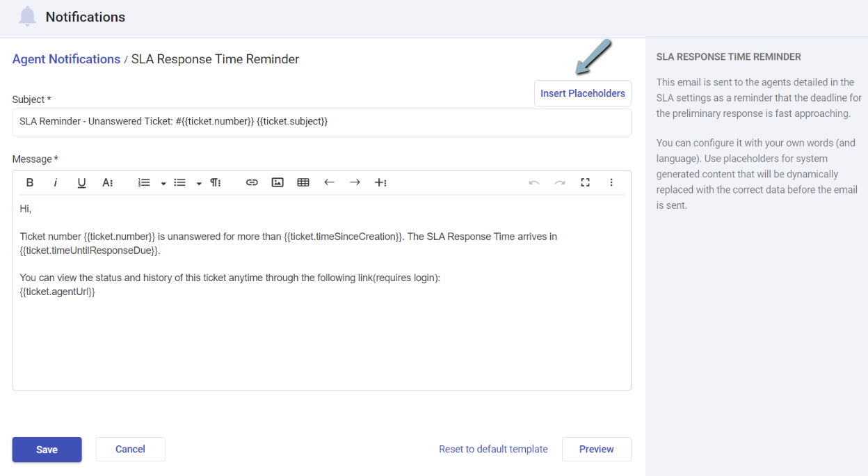
Task: Insert a table into the message
Action: coord(303,182)
